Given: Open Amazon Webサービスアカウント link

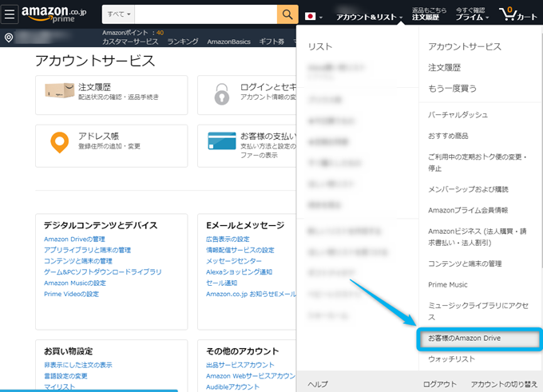Looking at the screenshot, I should [x=251, y=376].
